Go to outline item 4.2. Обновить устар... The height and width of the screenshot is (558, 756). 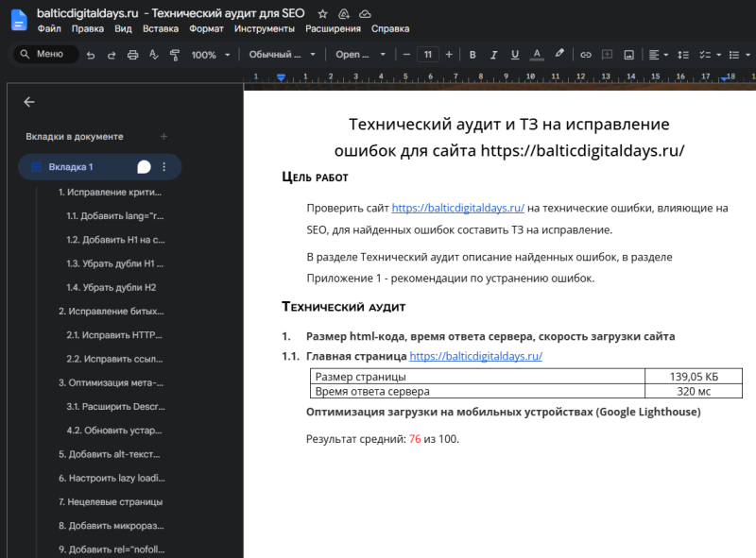(x=114, y=431)
